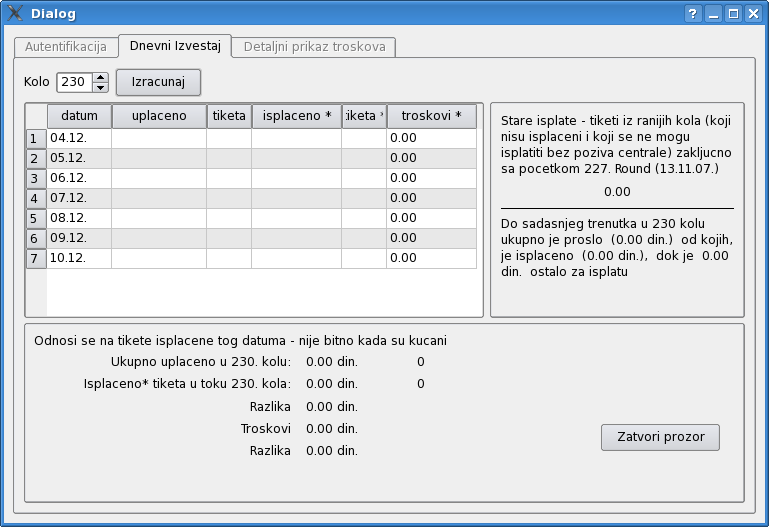
Task: Open the Detaljni prikaz troskova tab
Action: pos(314,47)
